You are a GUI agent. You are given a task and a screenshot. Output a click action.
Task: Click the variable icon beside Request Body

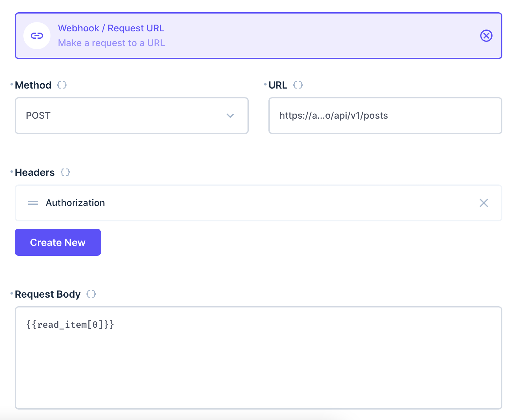[91, 294]
